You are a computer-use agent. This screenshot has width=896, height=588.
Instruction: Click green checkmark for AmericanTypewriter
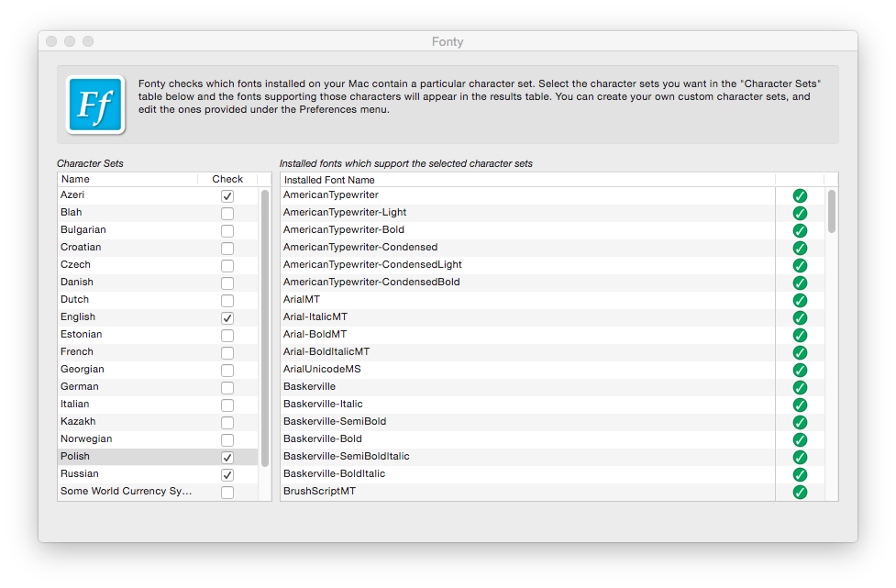(x=800, y=196)
